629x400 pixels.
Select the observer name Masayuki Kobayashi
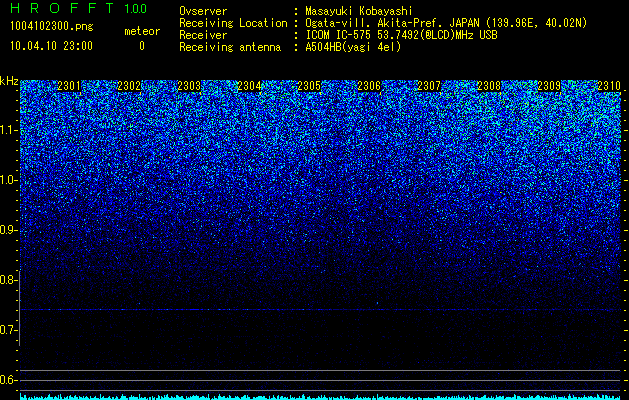click(x=359, y=11)
